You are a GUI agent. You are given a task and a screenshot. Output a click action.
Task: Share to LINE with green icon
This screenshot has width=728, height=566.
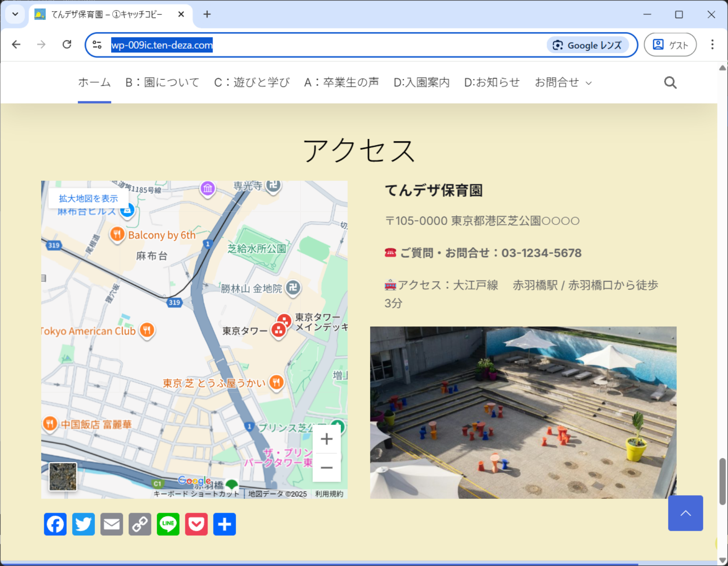click(168, 524)
